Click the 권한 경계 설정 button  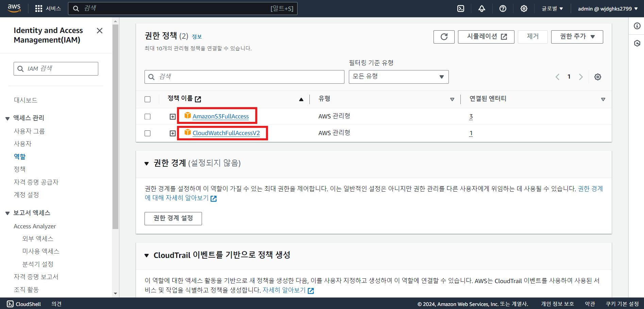[173, 218]
